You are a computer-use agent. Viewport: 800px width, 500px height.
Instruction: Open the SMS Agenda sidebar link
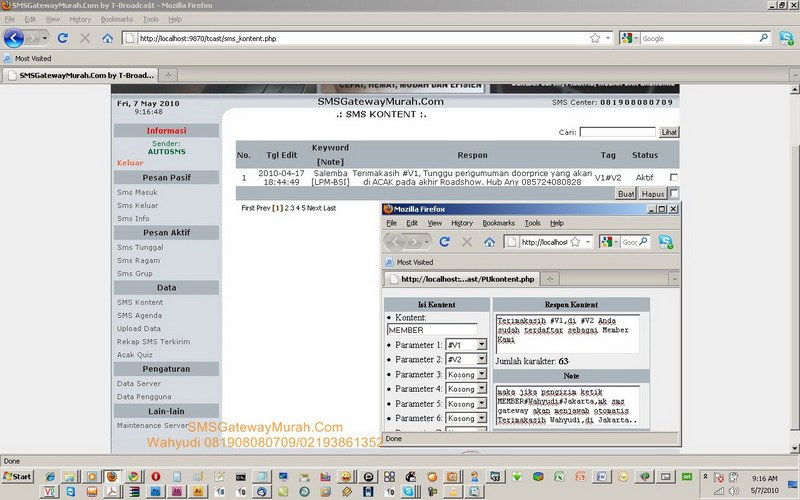[139, 315]
